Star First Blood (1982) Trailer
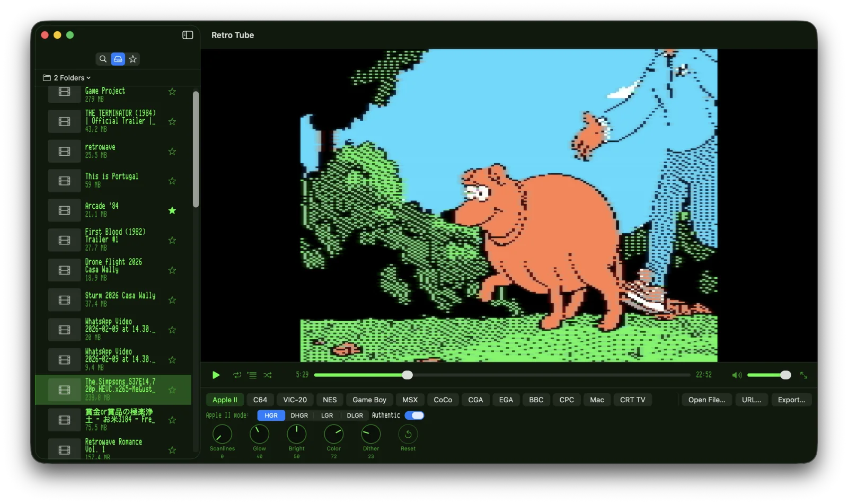The image size is (848, 504). (172, 241)
